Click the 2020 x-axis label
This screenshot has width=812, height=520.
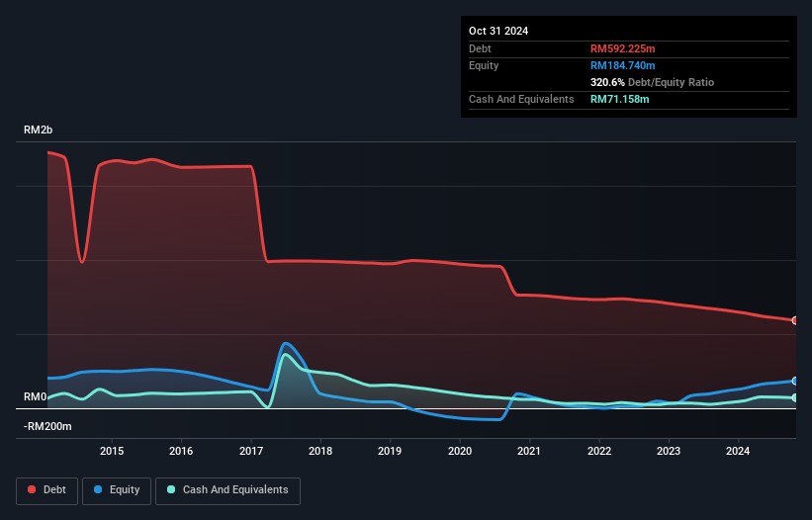point(460,451)
